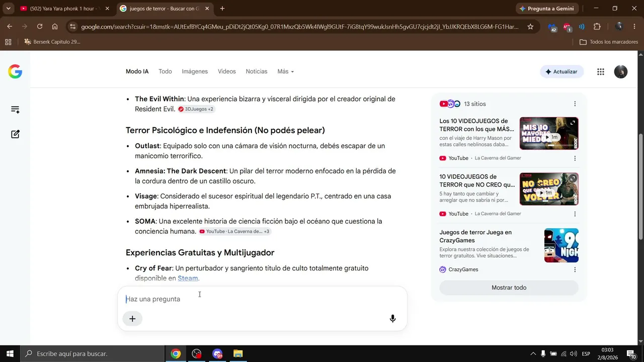
Task: Switch to the Videos tab
Action: tap(227, 71)
